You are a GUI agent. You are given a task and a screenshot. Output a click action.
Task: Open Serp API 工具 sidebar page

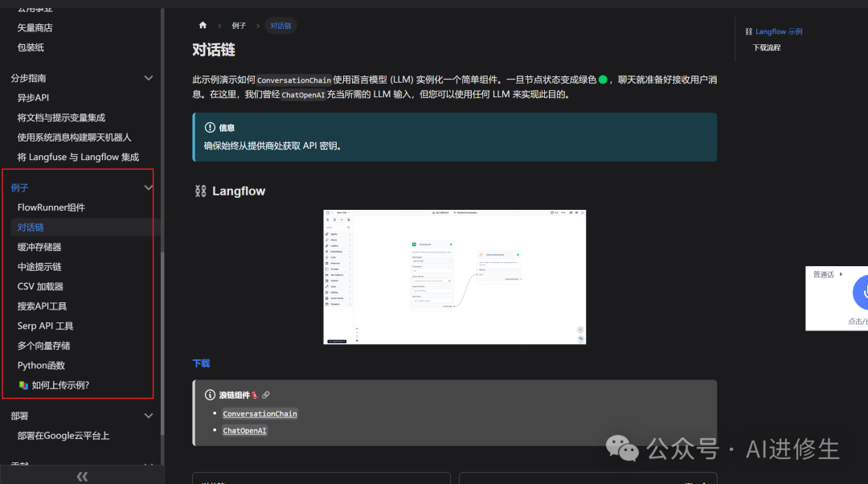[45, 326]
